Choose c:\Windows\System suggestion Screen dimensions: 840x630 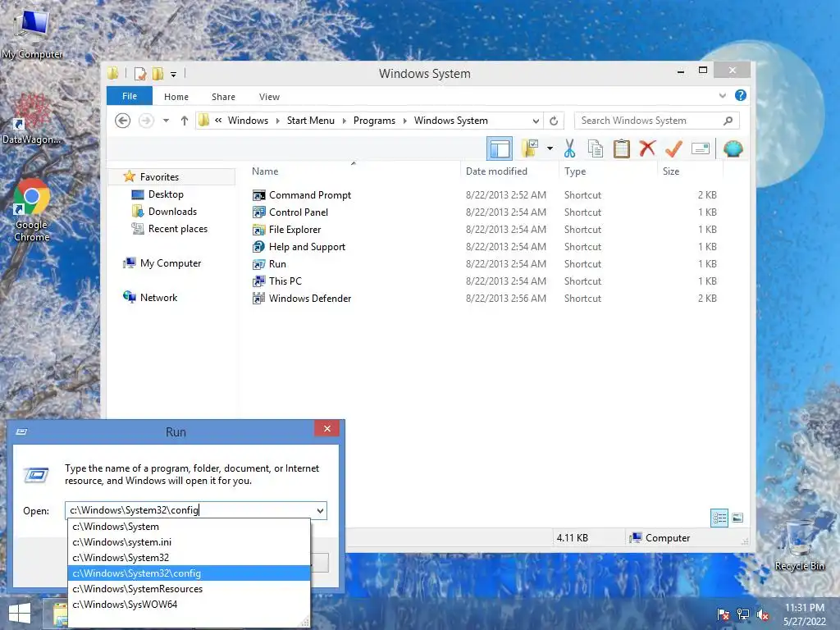[x=189, y=527]
